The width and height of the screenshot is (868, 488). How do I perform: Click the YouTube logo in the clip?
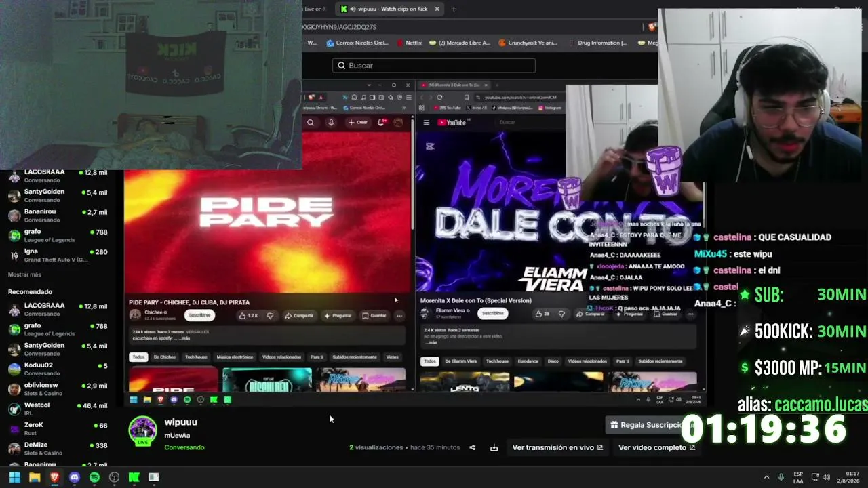(x=452, y=123)
